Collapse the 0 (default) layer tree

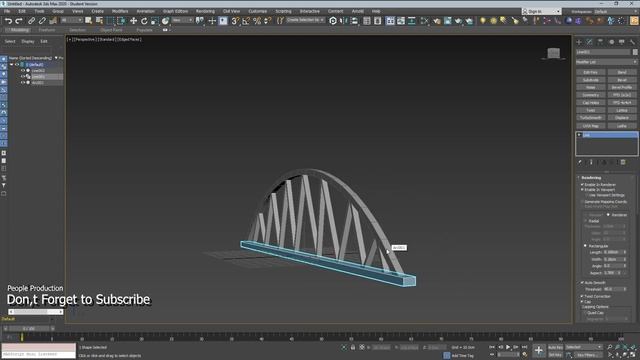pyautogui.click(x=11, y=64)
